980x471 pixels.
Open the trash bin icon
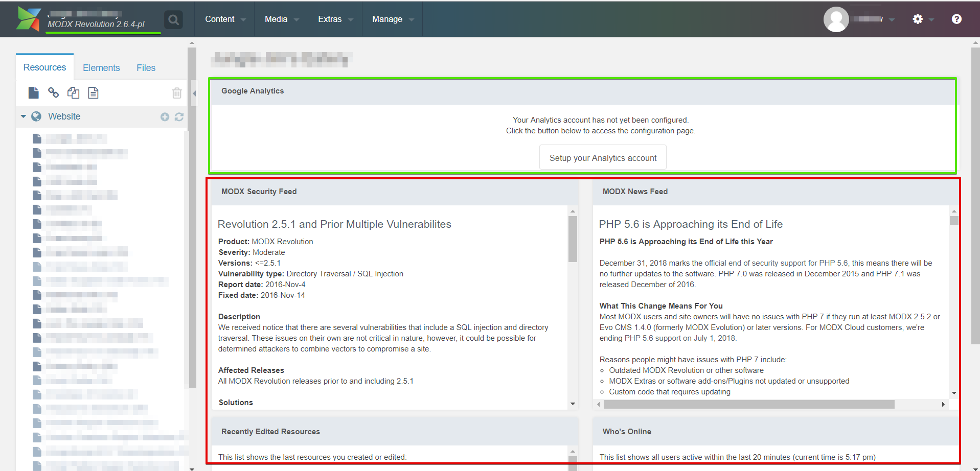177,93
